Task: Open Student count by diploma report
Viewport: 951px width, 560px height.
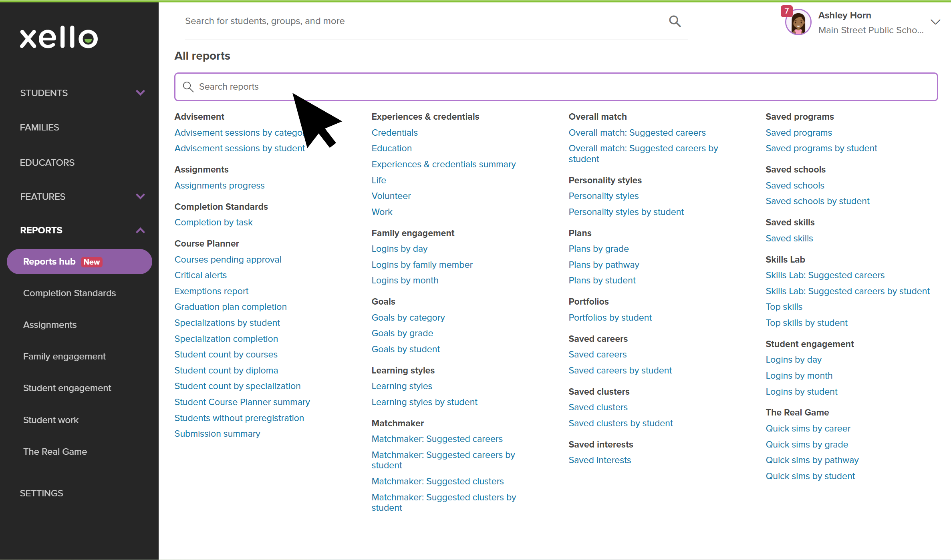Action: tap(226, 370)
